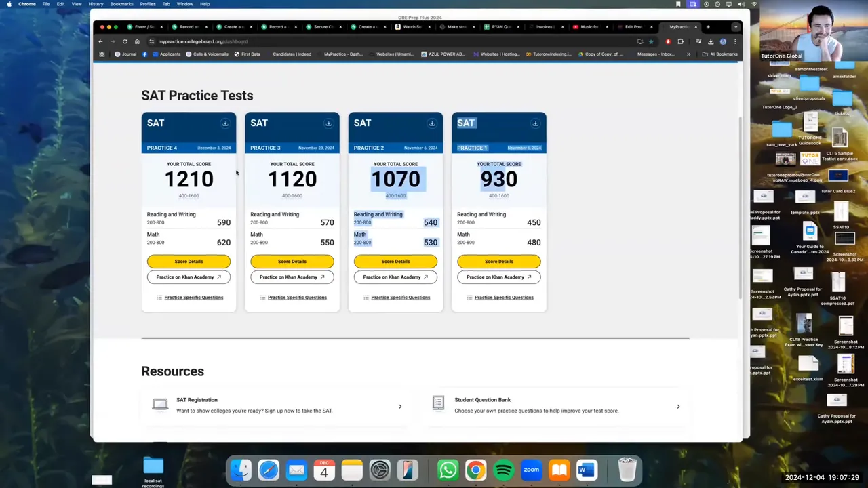Switch to the Edit Post browser tab
Image resolution: width=868 pixels, height=488 pixels.
pos(633,27)
